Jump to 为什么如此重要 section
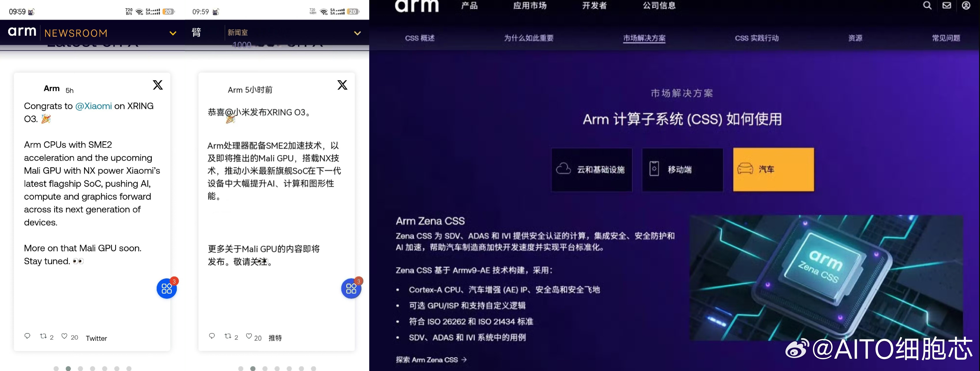The height and width of the screenshot is (371, 980). (529, 38)
